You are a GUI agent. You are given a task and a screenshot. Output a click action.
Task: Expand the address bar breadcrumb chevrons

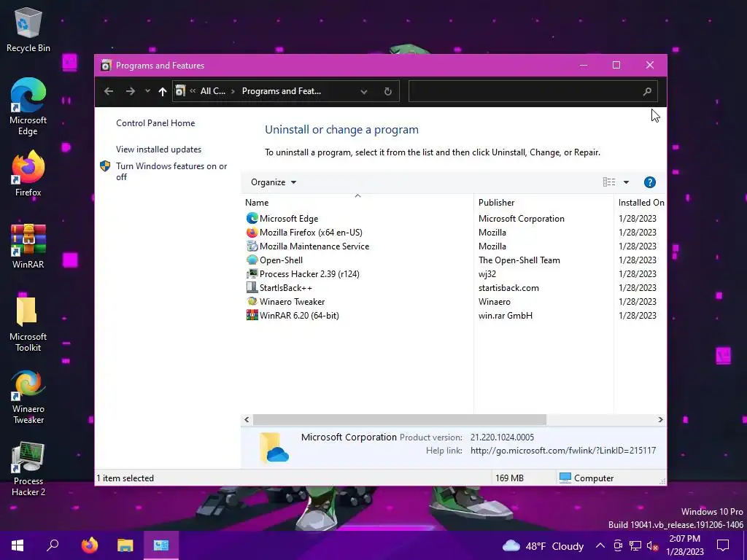pos(193,90)
